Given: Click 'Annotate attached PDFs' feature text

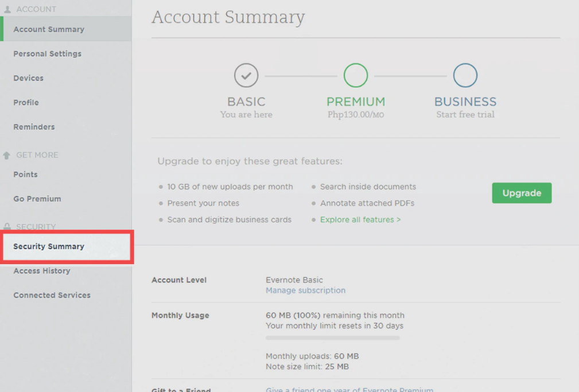Looking at the screenshot, I should tap(367, 203).
